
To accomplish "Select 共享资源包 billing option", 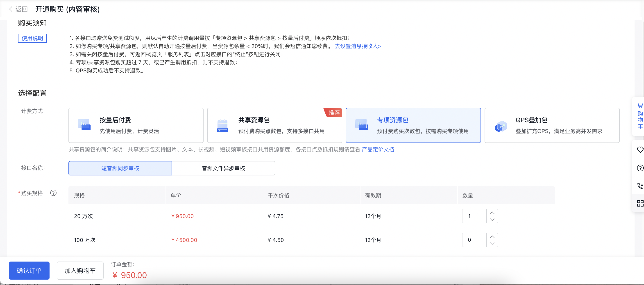I will click(274, 125).
